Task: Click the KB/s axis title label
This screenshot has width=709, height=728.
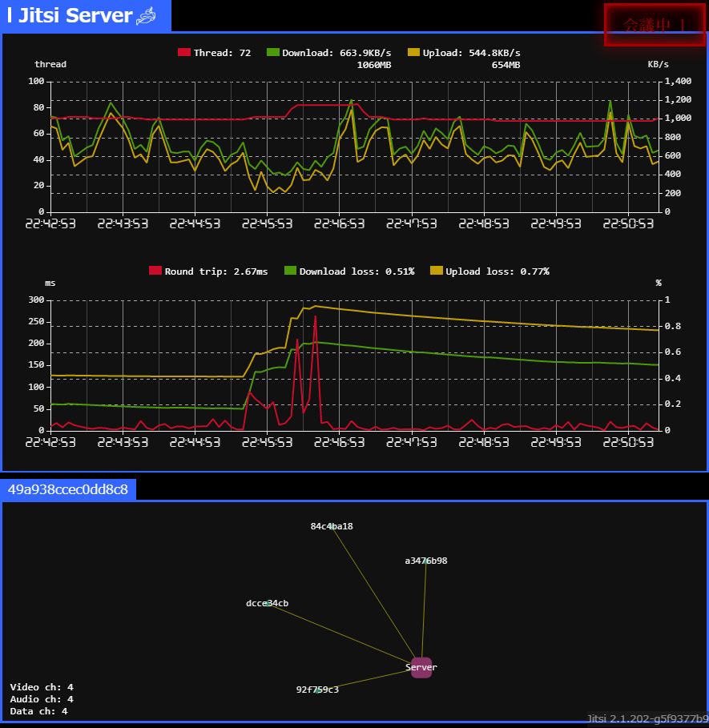Action: coord(658,65)
